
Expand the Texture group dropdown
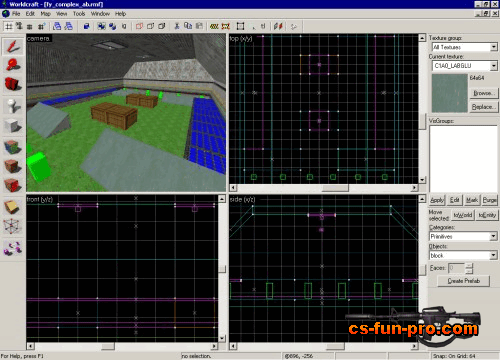[494, 47]
